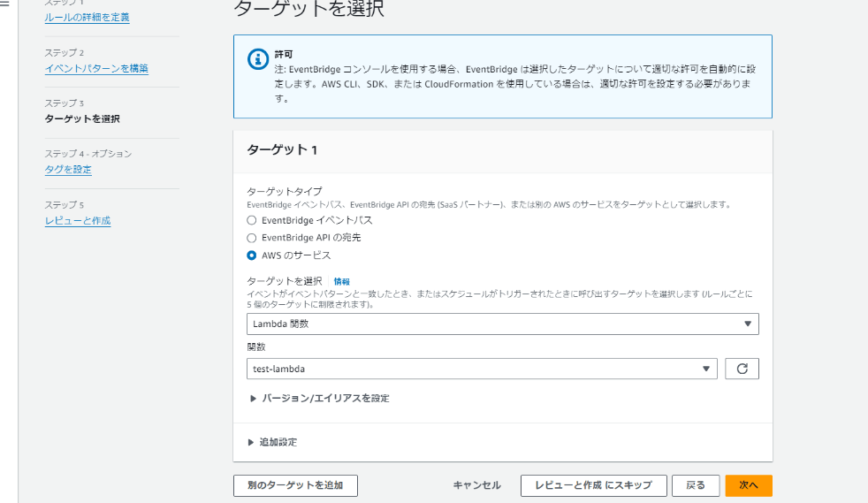Open the test-lambda function dropdown

point(482,369)
